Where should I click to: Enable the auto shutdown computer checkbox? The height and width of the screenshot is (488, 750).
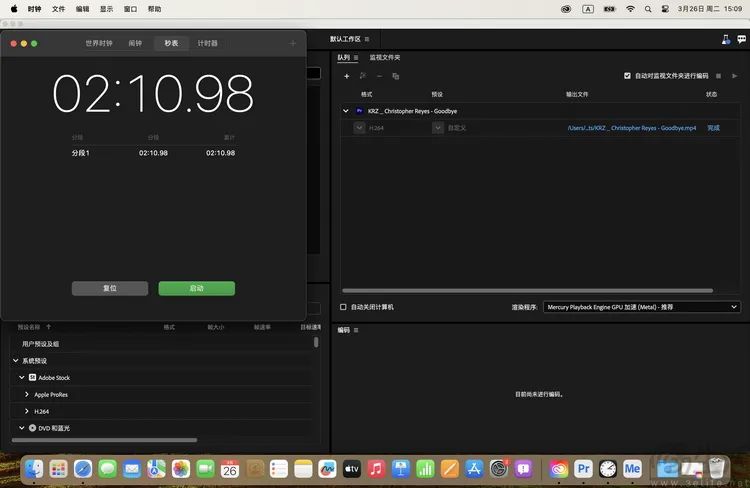click(344, 307)
